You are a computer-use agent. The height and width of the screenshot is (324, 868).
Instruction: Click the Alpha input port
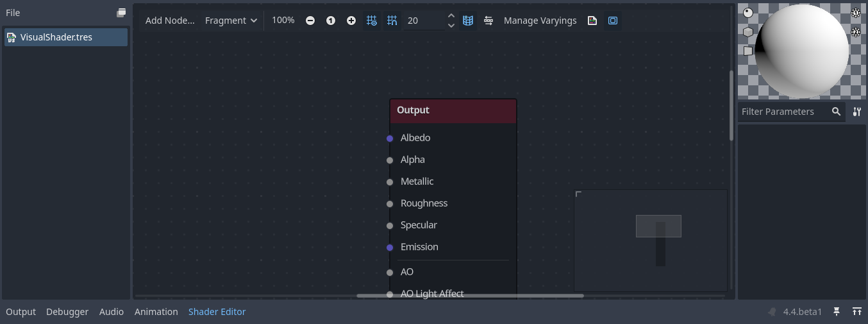click(390, 160)
